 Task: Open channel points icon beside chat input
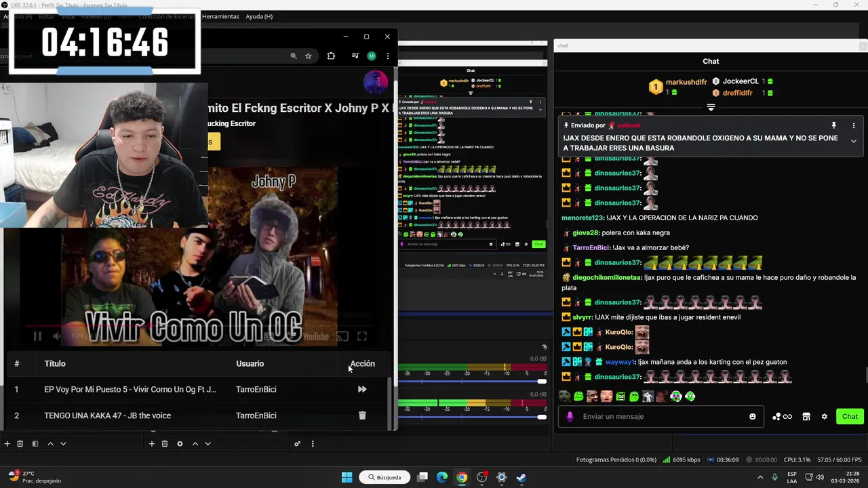tap(782, 416)
